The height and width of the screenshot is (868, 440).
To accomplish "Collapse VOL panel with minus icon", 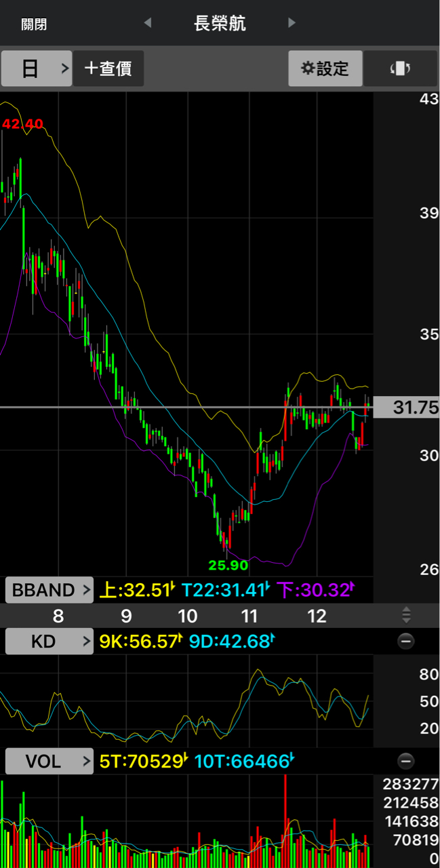I will 405,761.
